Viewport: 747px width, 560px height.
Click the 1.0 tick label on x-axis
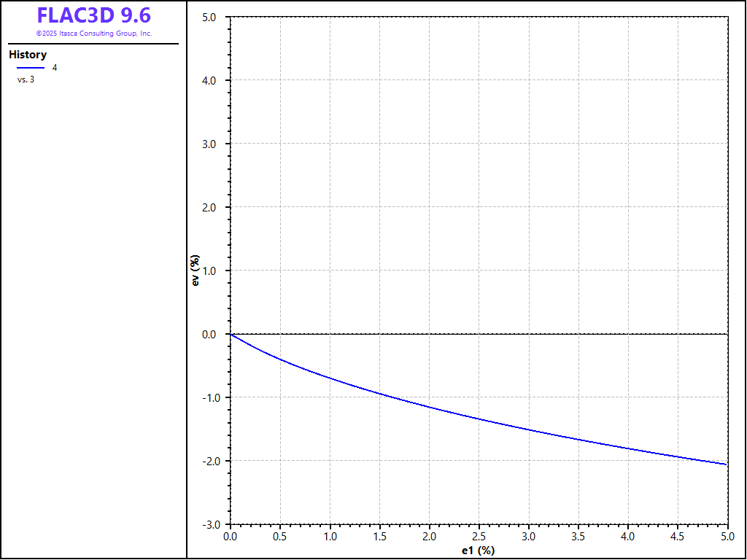pos(330,537)
